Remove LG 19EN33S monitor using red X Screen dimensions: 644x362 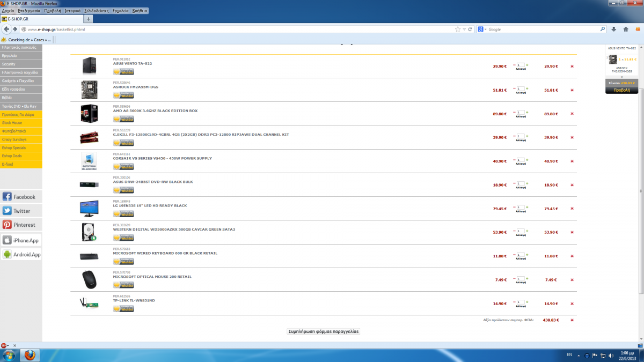point(572,209)
